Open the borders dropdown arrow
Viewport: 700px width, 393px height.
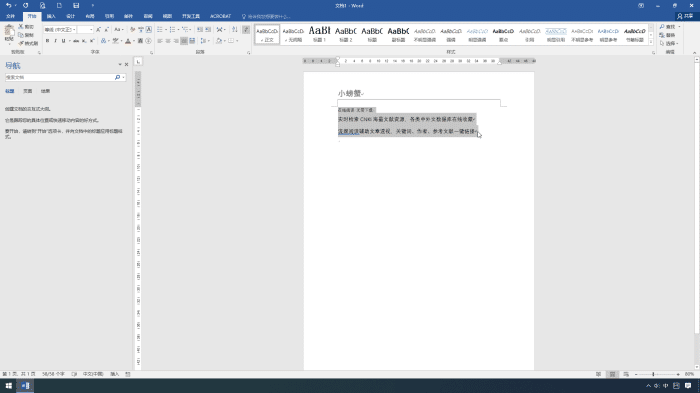(237, 41)
